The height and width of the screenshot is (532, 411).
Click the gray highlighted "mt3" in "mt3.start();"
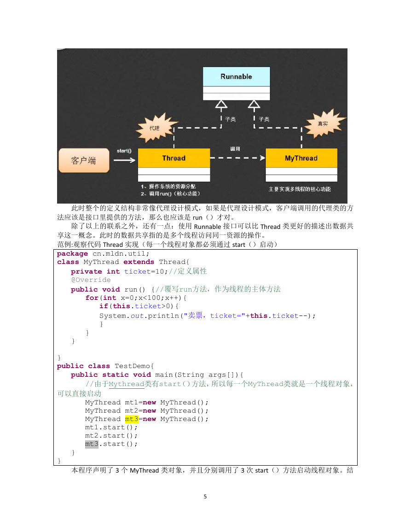click(x=92, y=444)
